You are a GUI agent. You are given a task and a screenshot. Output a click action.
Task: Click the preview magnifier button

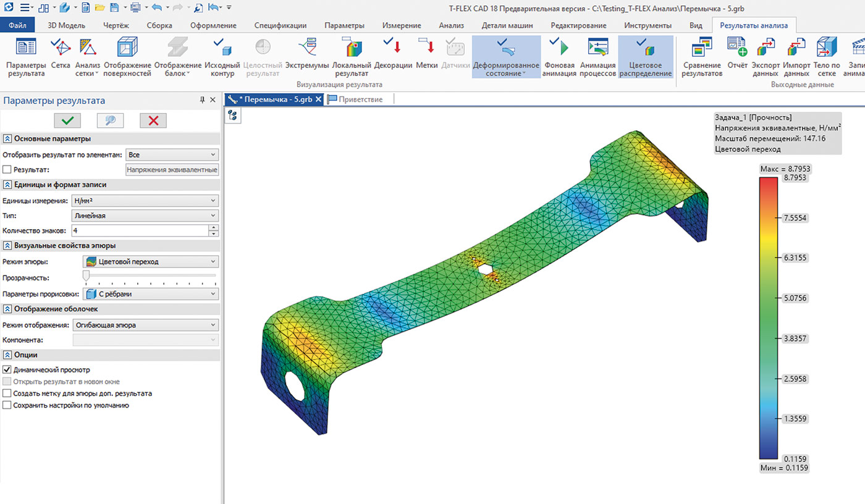111,120
